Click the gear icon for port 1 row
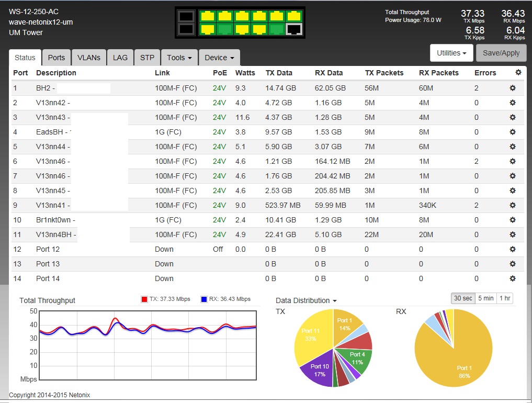 513,88
